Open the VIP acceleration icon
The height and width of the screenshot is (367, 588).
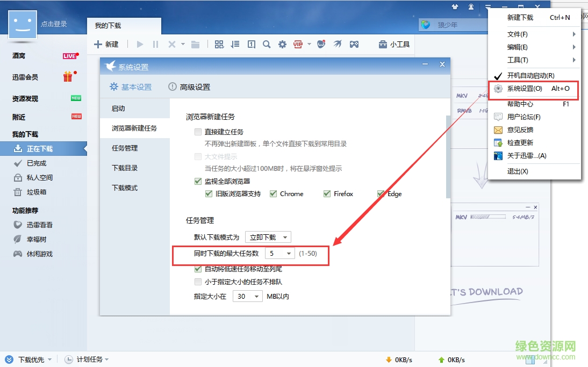[x=298, y=44]
